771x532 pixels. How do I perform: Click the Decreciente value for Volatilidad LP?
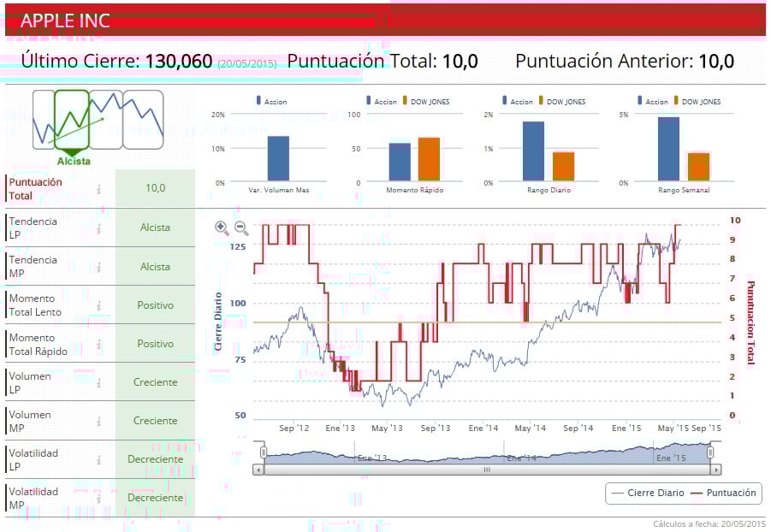(156, 459)
